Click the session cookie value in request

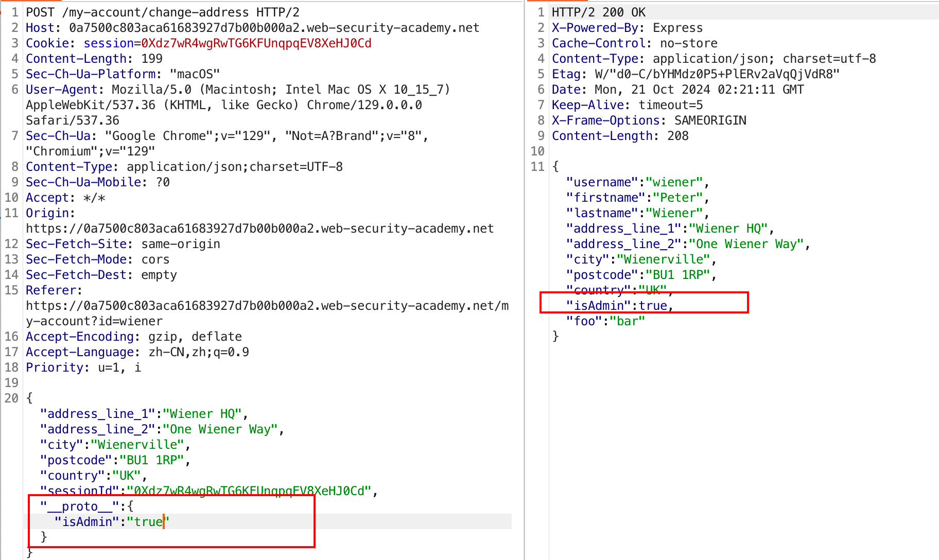click(x=256, y=43)
